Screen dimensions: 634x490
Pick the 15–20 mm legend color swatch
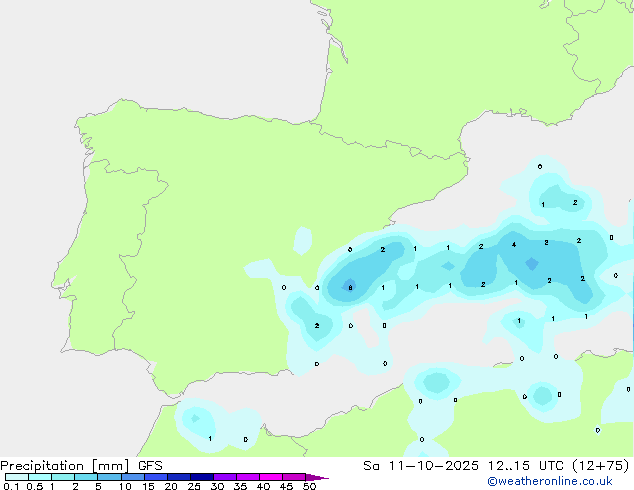156,477
